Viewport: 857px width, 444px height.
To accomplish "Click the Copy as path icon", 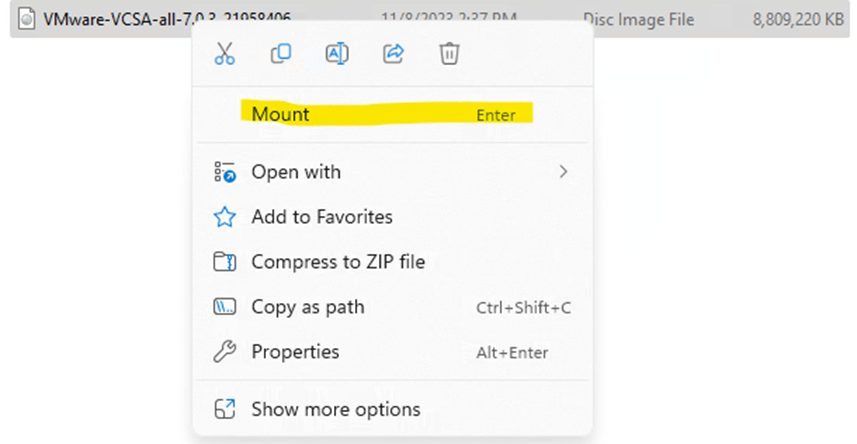I will click(x=225, y=307).
